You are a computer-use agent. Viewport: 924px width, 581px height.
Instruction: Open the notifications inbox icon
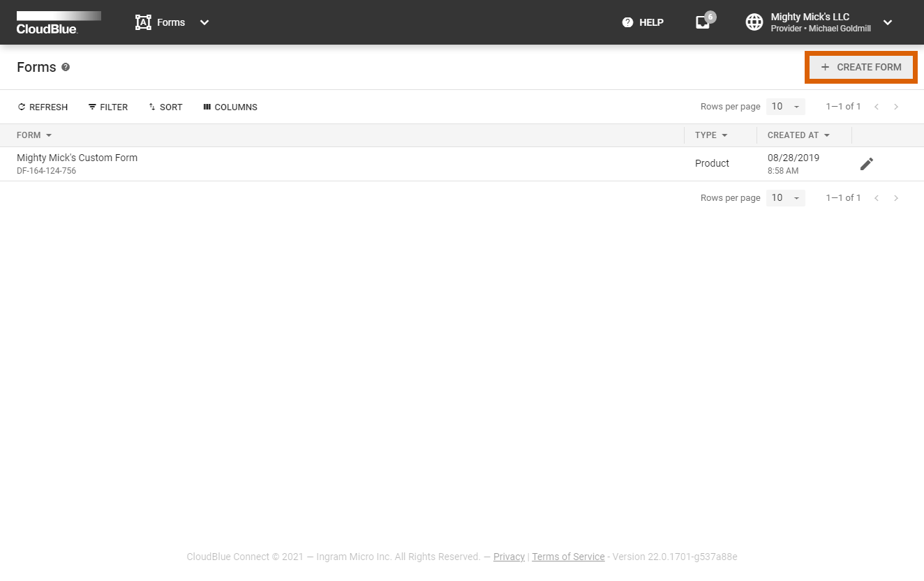point(703,22)
